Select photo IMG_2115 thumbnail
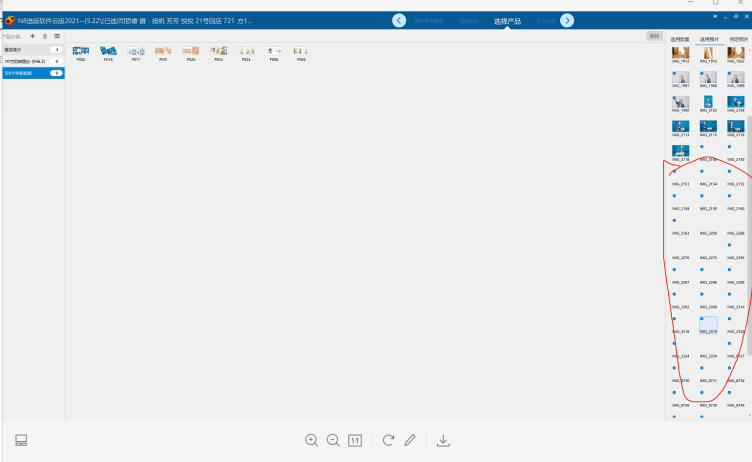752x462 pixels. 708,128
